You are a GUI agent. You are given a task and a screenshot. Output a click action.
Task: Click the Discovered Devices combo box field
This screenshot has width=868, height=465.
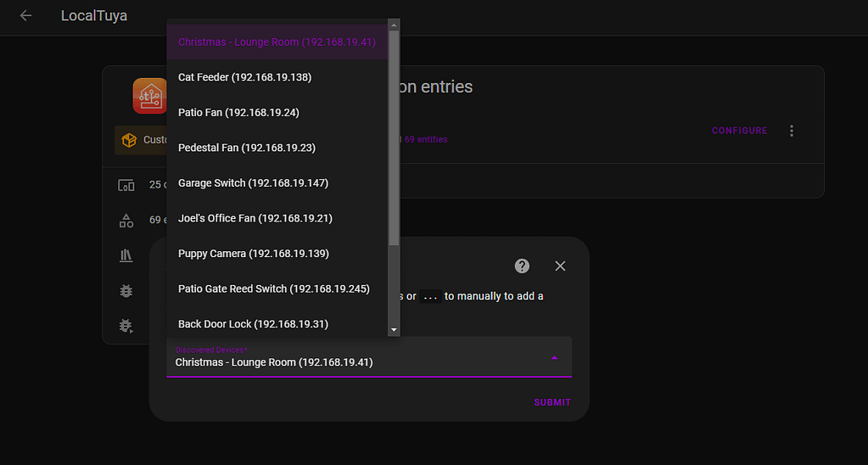[x=356, y=358]
